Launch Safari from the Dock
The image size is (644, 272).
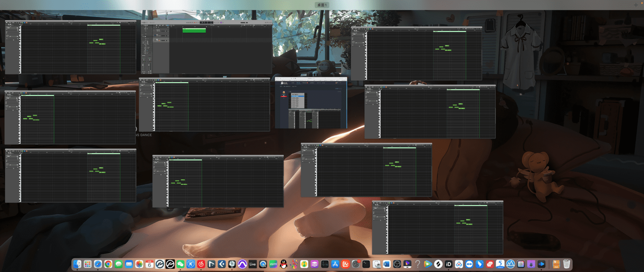click(x=98, y=264)
